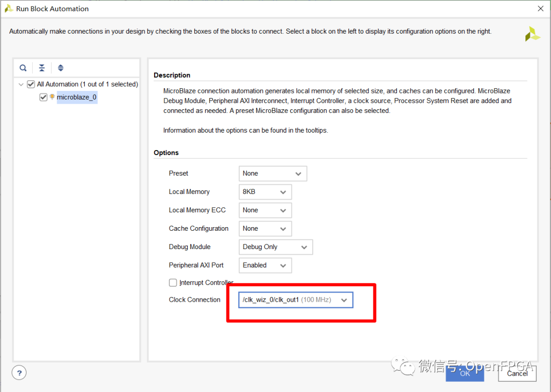Click the Options section heading
This screenshot has width=551, height=392.
tap(166, 153)
